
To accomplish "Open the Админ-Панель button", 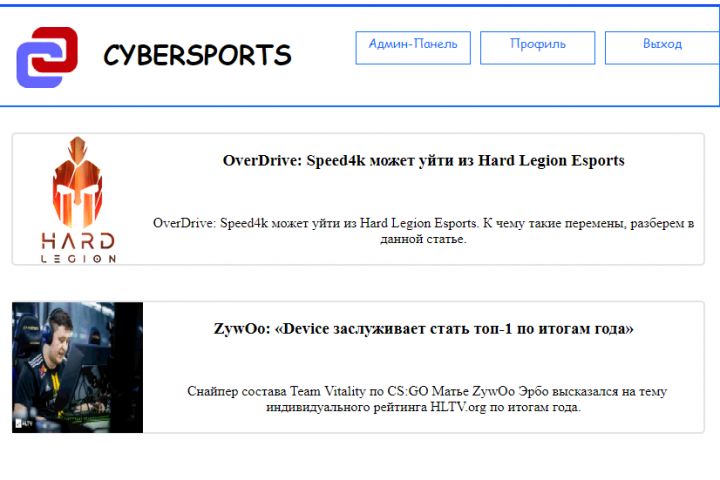I will tap(413, 48).
